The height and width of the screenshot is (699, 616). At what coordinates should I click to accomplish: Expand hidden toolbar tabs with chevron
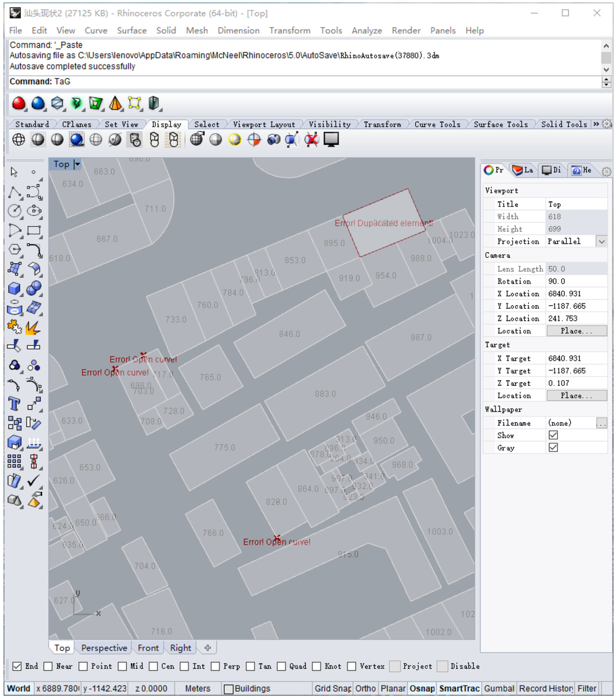(596, 124)
